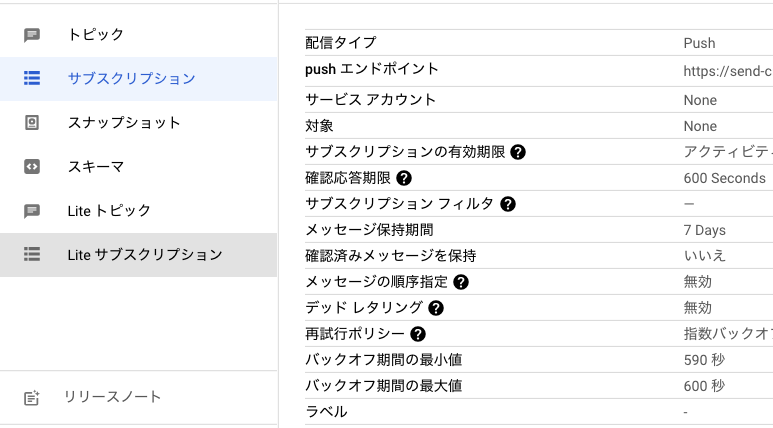Click the スナップショット icon
The height and width of the screenshot is (428, 773).
coord(32,123)
